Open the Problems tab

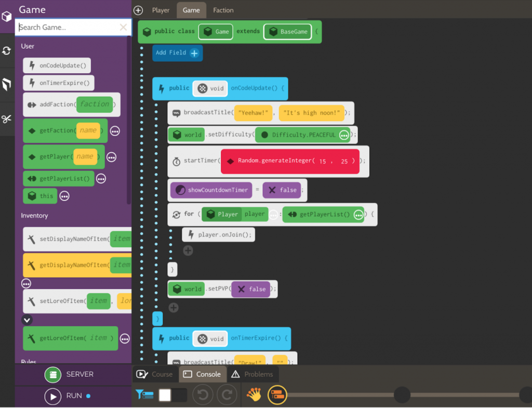[x=252, y=374]
